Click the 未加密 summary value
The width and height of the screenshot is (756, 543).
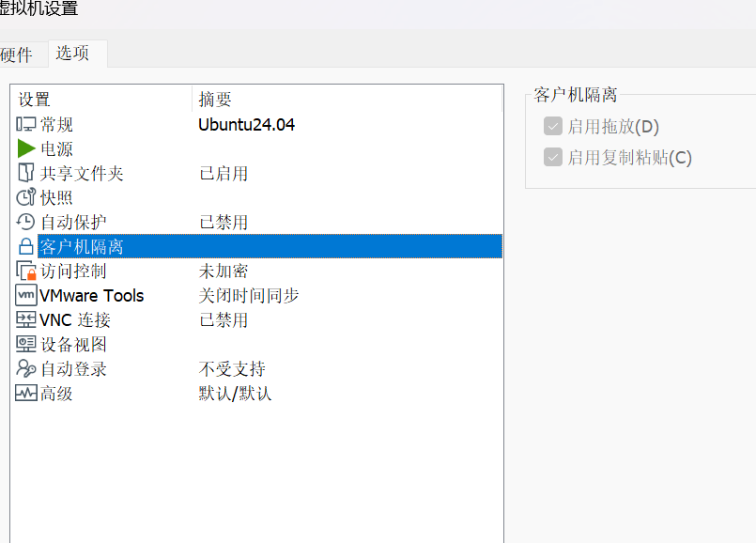[x=224, y=271]
